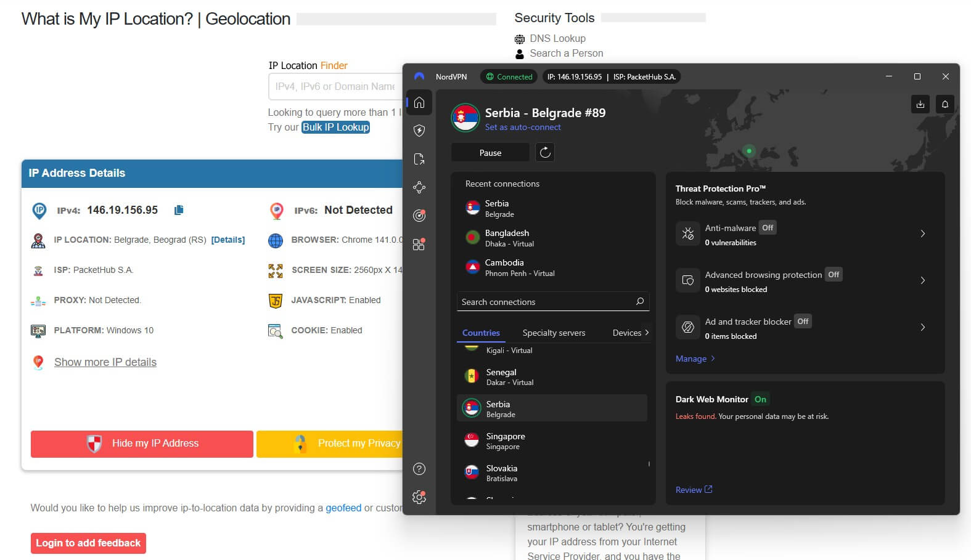
Task: Click Login to add feedback button
Action: point(88,543)
